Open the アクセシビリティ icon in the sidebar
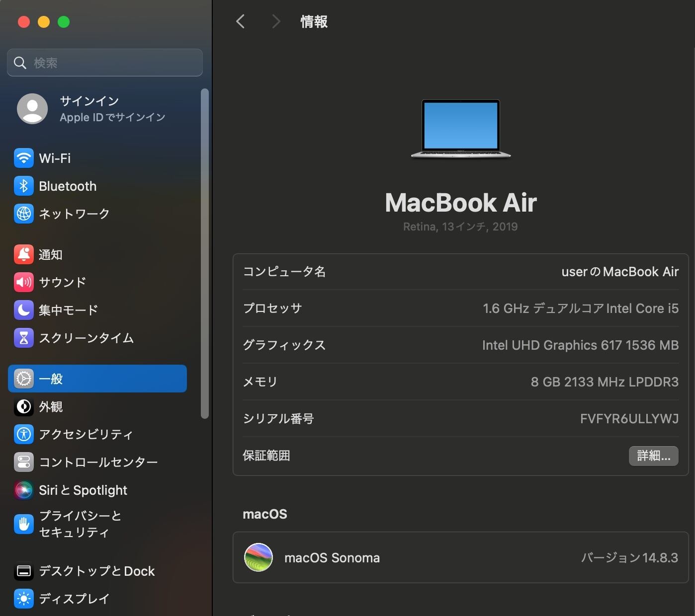Image resolution: width=695 pixels, height=616 pixels. (24, 434)
